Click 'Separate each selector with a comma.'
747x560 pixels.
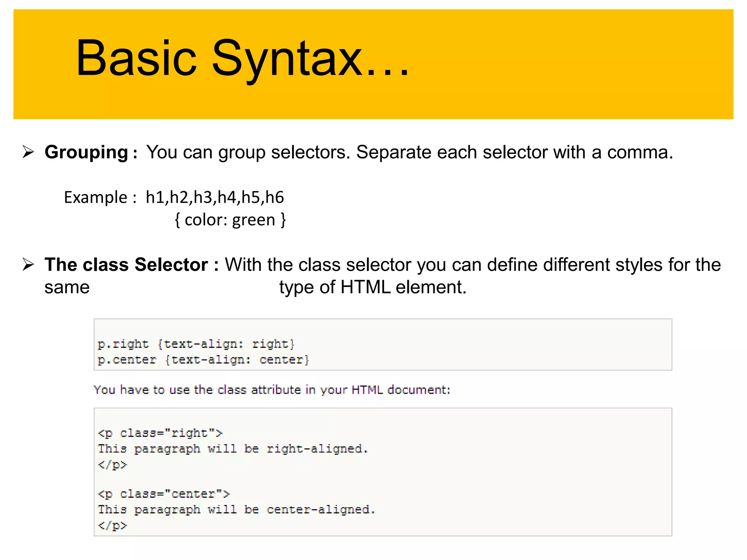[515, 152]
